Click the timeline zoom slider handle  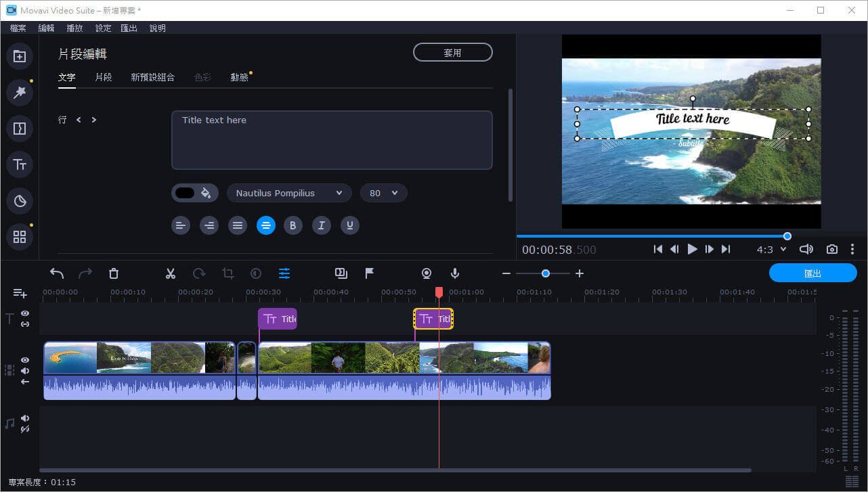pos(546,273)
